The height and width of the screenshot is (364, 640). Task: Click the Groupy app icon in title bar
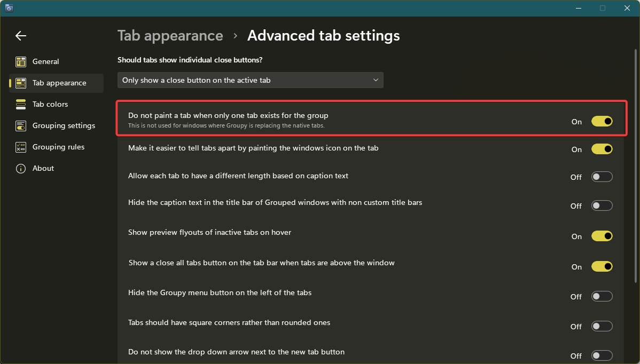coord(9,8)
